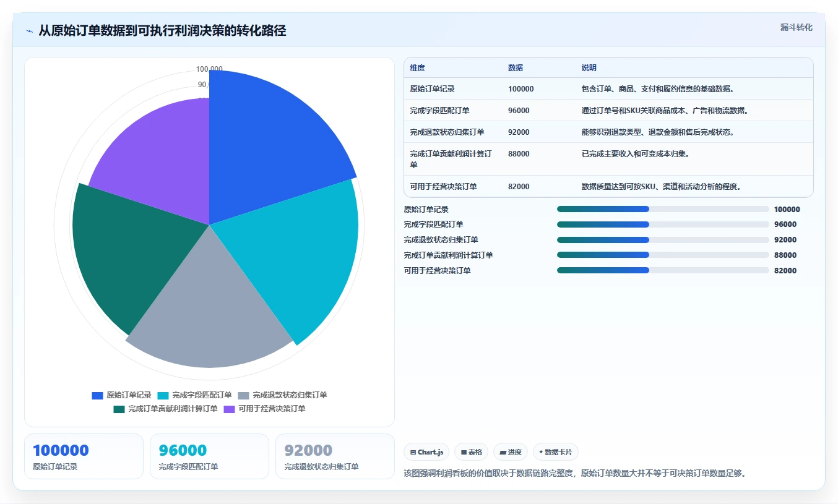
Task: Click the 维度 column header
Action: [x=418, y=68]
